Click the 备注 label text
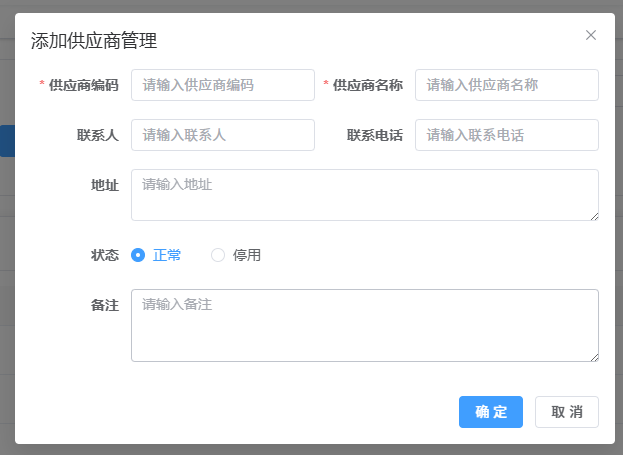Image resolution: width=623 pixels, height=455 pixels. (104, 305)
